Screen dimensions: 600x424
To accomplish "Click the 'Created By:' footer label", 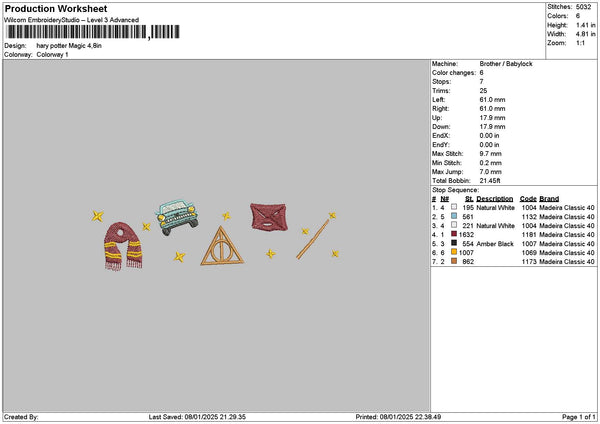I will 21,417.
